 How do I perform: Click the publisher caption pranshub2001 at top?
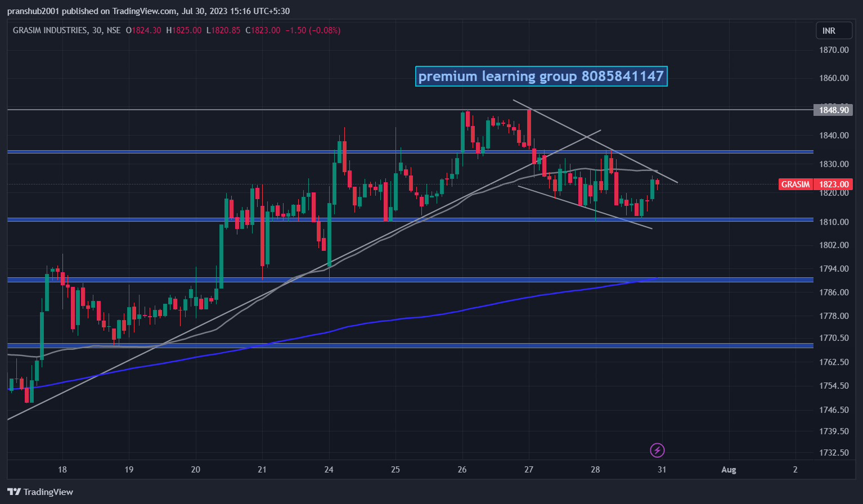click(149, 11)
